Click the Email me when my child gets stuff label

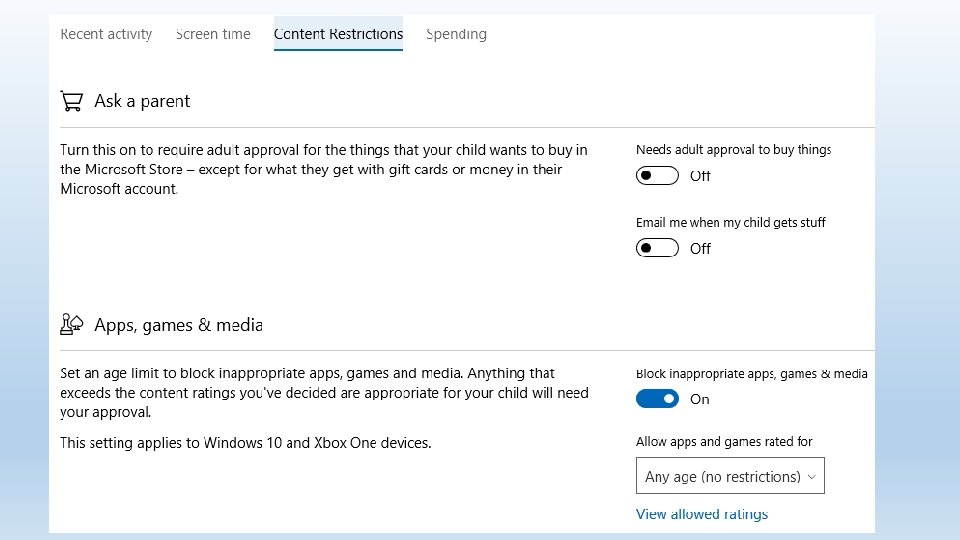click(x=730, y=223)
